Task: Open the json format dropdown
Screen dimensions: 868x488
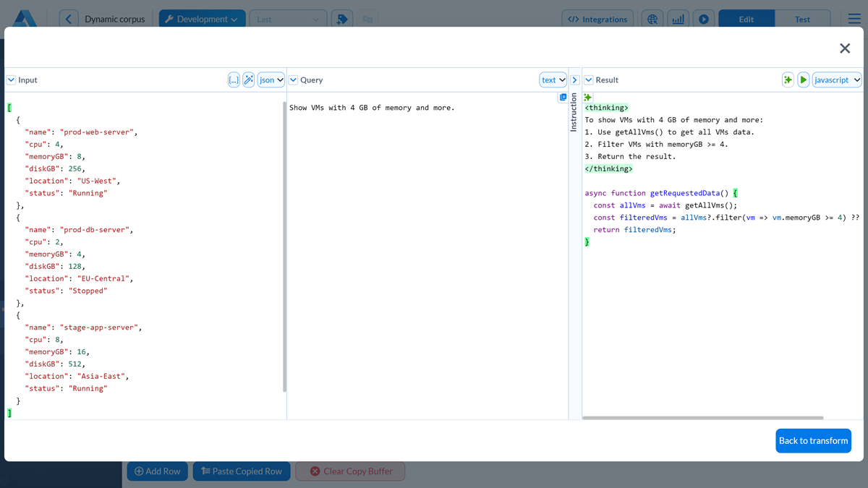Action: 271,80
